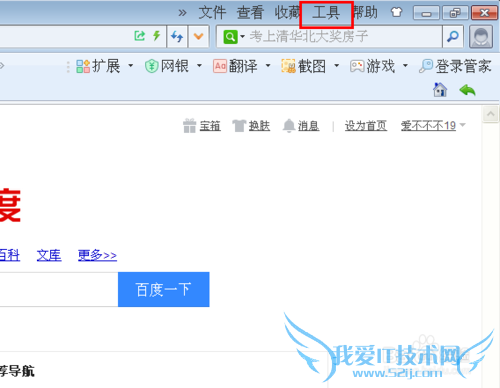Image resolution: width=500 pixels, height=388 pixels.
Task: Open the 更多>> link
Action: [97, 255]
